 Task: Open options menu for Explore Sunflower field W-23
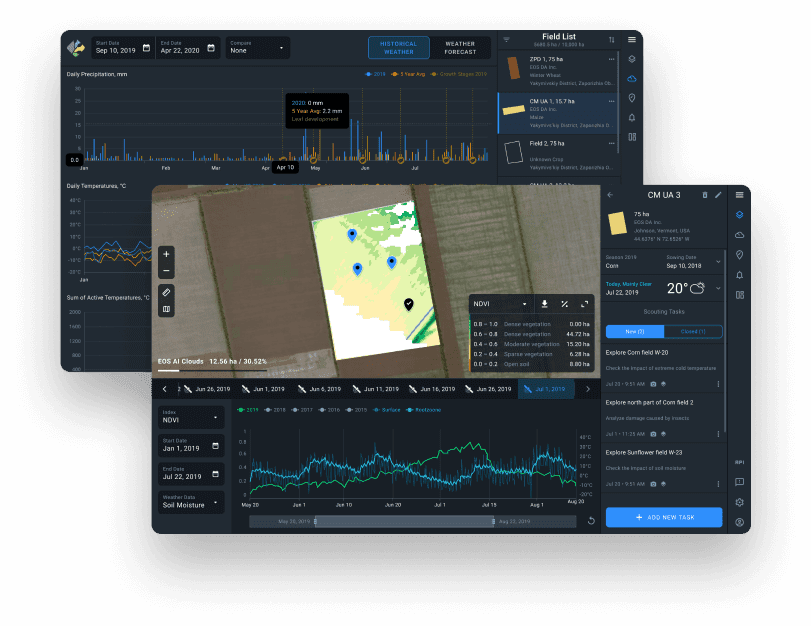[718, 484]
